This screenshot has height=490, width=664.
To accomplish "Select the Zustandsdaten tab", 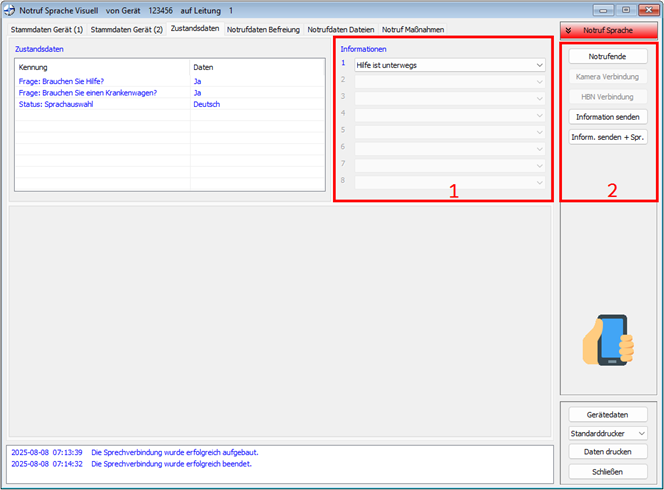I will pos(195,29).
